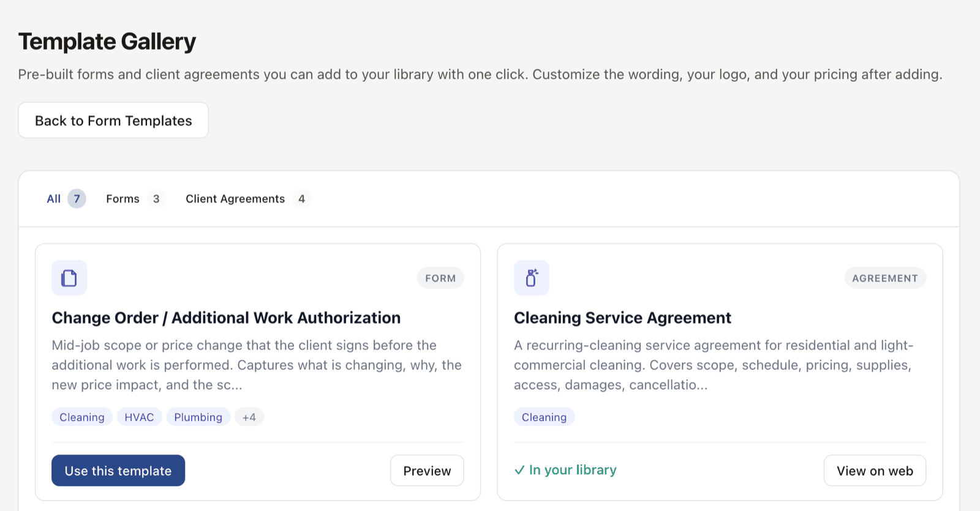Open the Client Agreements tab
The width and height of the screenshot is (980, 511).
tap(248, 199)
